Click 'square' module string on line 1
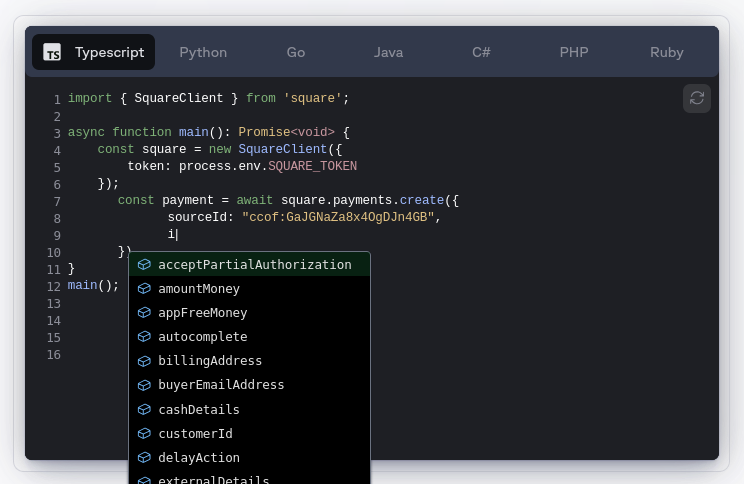Screen dimensions: 744x484 (x=312, y=98)
